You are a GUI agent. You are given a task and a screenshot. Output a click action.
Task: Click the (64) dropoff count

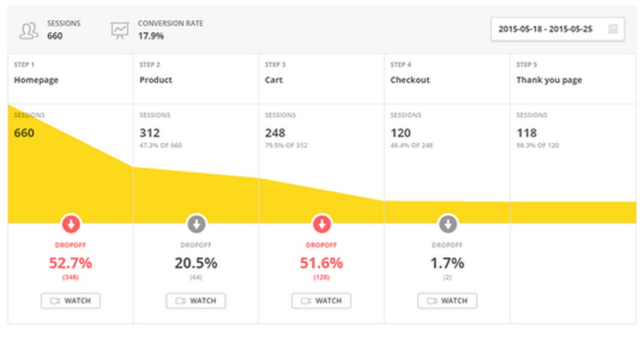(x=196, y=277)
